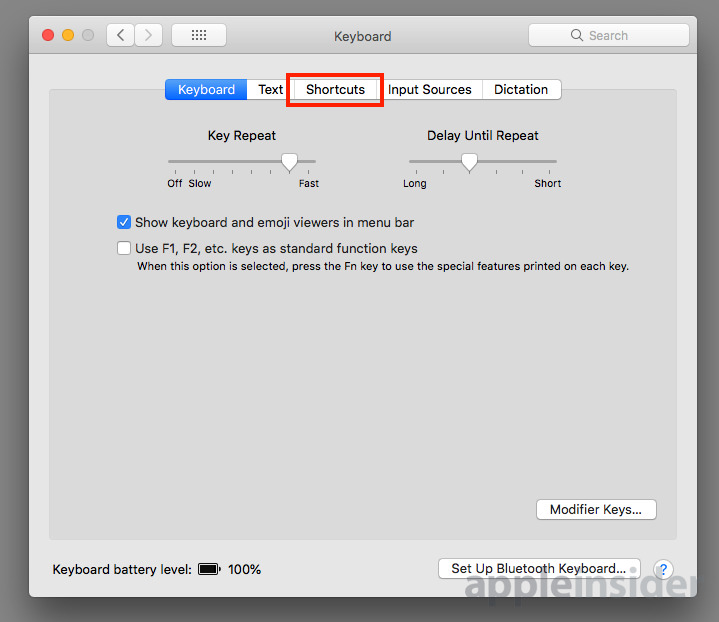Image resolution: width=719 pixels, height=622 pixels.
Task: Click Set Up Bluetooth Keyboard button
Action: (539, 568)
